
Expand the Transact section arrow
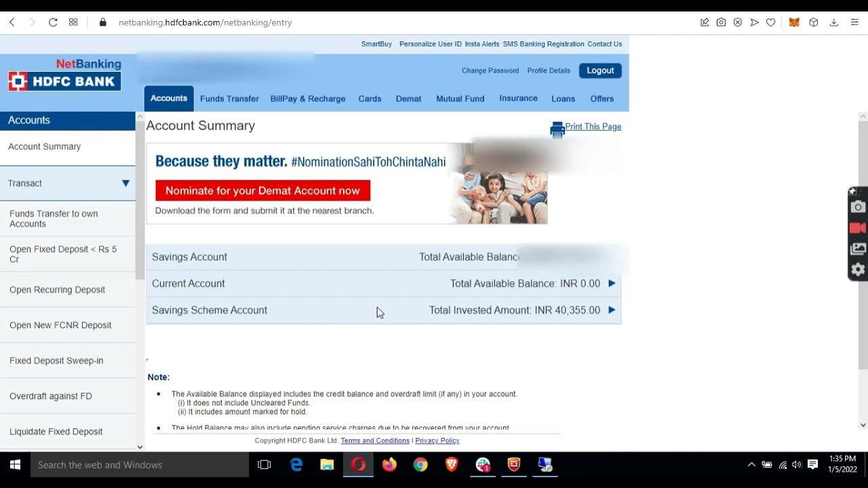(125, 183)
